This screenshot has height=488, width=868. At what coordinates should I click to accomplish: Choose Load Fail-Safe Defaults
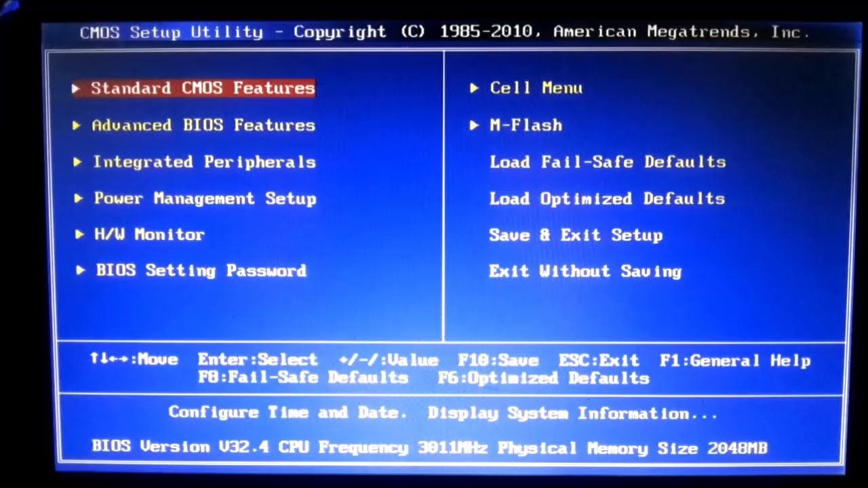pyautogui.click(x=608, y=162)
